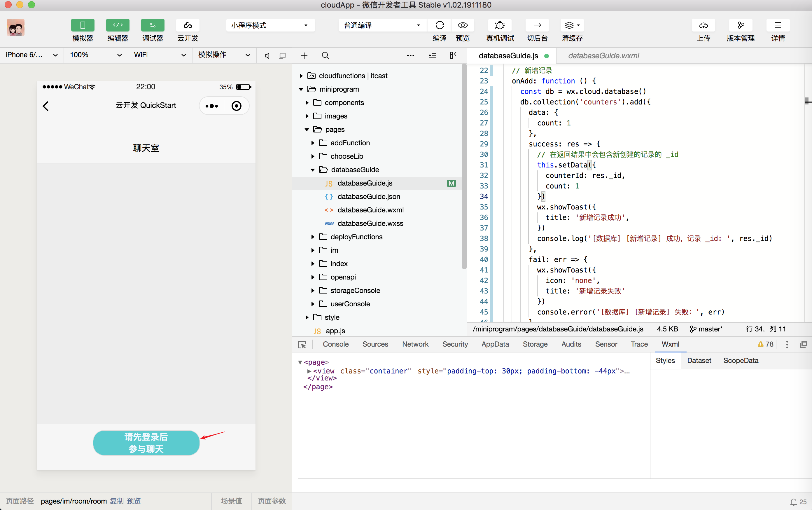Click the element inspector picker icon

[302, 344]
